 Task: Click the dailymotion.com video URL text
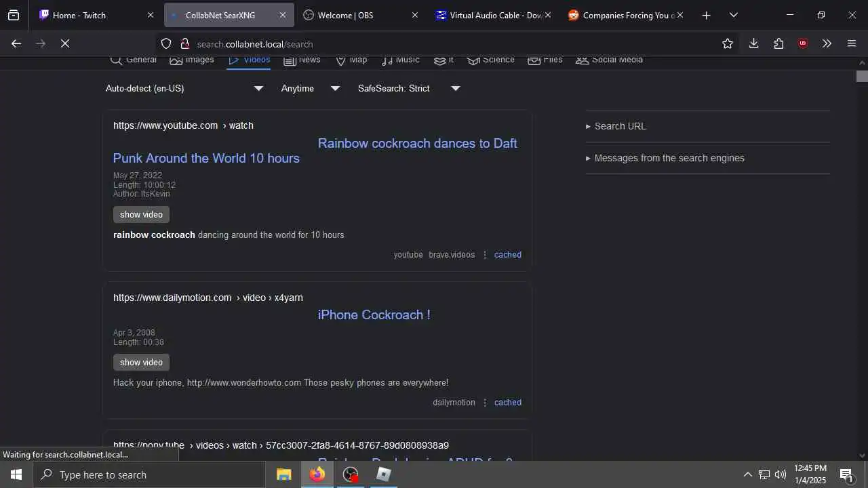(208, 298)
